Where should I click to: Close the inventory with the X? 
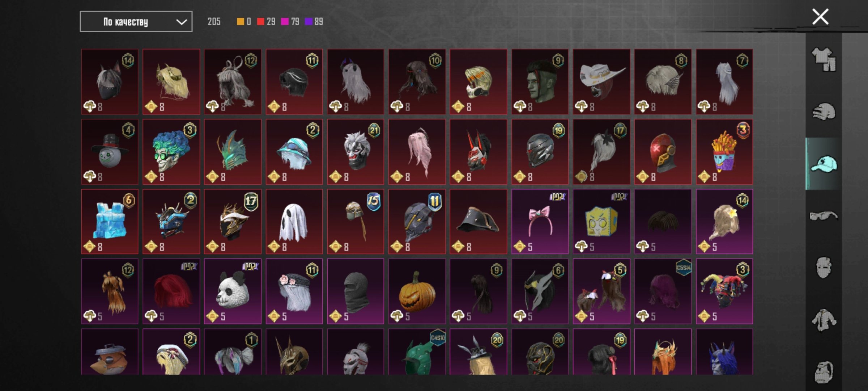click(x=820, y=17)
